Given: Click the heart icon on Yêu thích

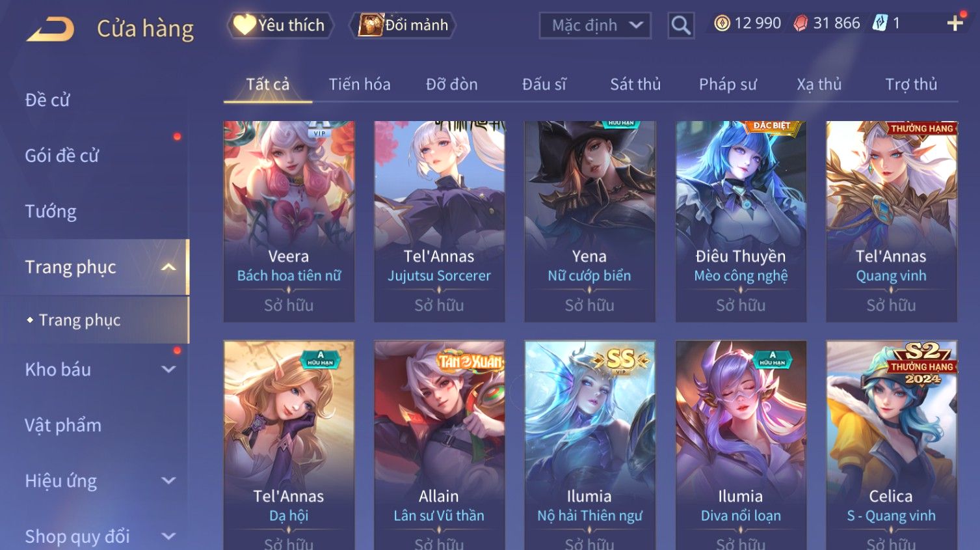Looking at the screenshot, I should pos(245,25).
